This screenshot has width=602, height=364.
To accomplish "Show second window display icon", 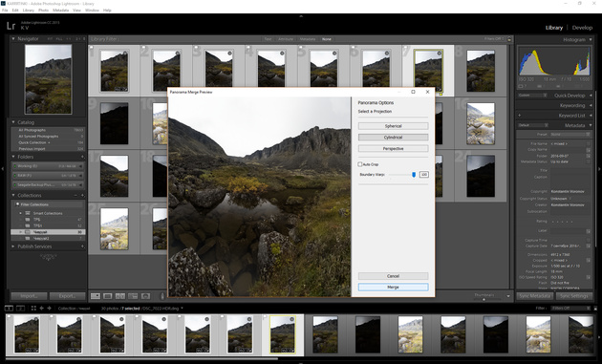I will pyautogui.click(x=21, y=308).
